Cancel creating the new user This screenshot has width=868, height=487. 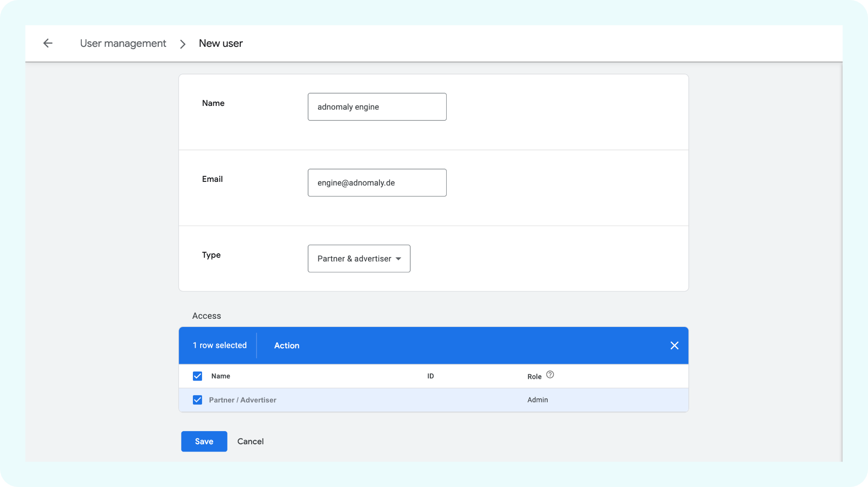[251, 442]
